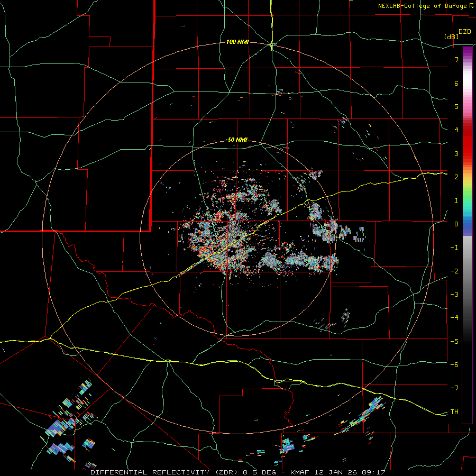
Task: Click the -5 value on the color scale
Action: click(454, 342)
